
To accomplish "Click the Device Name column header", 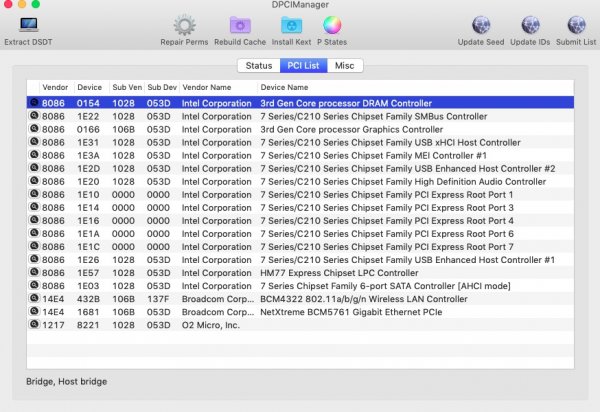I will [284, 87].
